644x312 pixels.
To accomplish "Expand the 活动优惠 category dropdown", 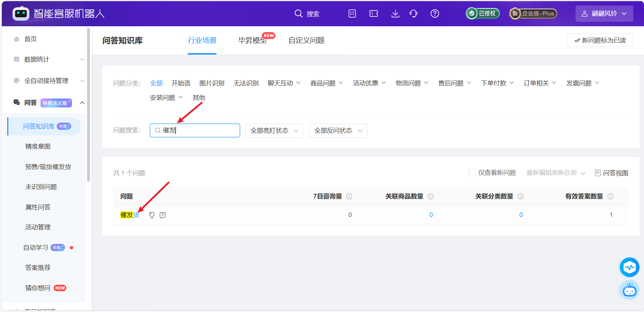I will (369, 83).
